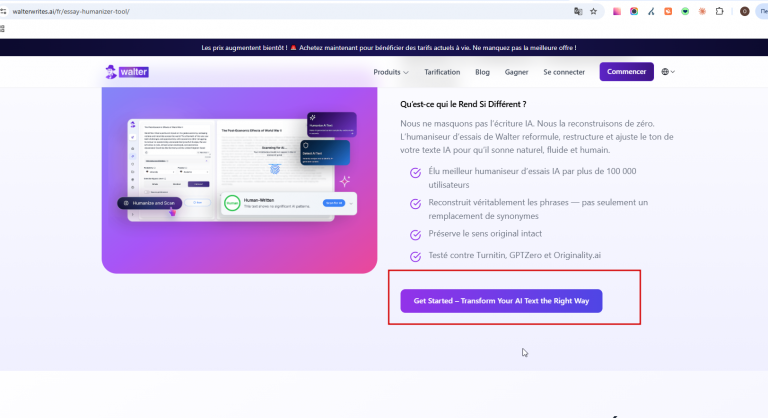Viewport: 768px width, 418px height.
Task: Click the checkmark icon beside Élu meilleur humaniseur
Action: (x=415, y=172)
